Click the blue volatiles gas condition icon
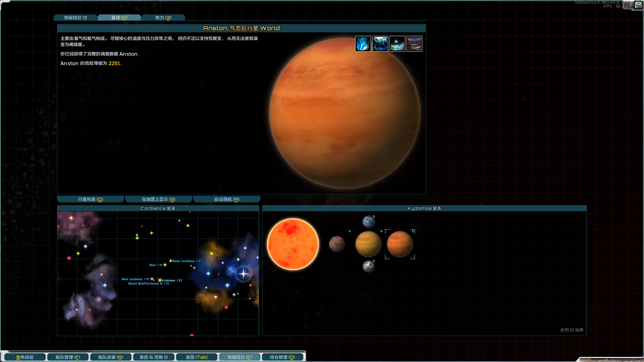The width and height of the screenshot is (644, 362). click(363, 44)
